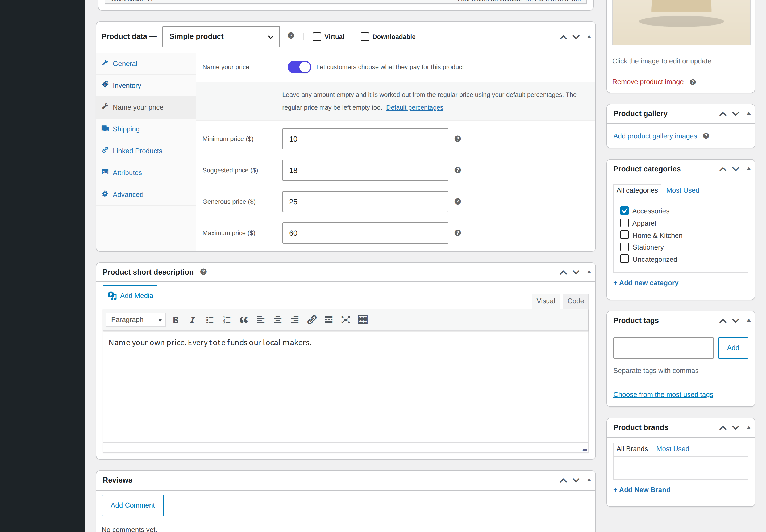Move Product gallery panel up
The height and width of the screenshot is (532, 766).
pyautogui.click(x=723, y=114)
